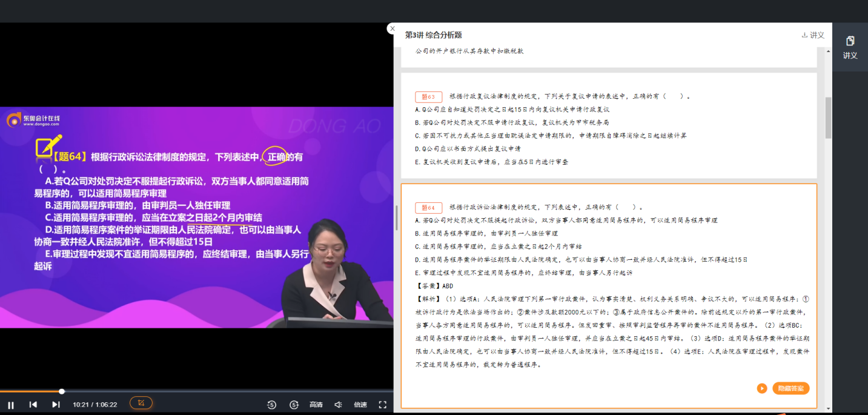This screenshot has height=415, width=868.
Task: Open the 讲义 sidebar tab
Action: 850,47
